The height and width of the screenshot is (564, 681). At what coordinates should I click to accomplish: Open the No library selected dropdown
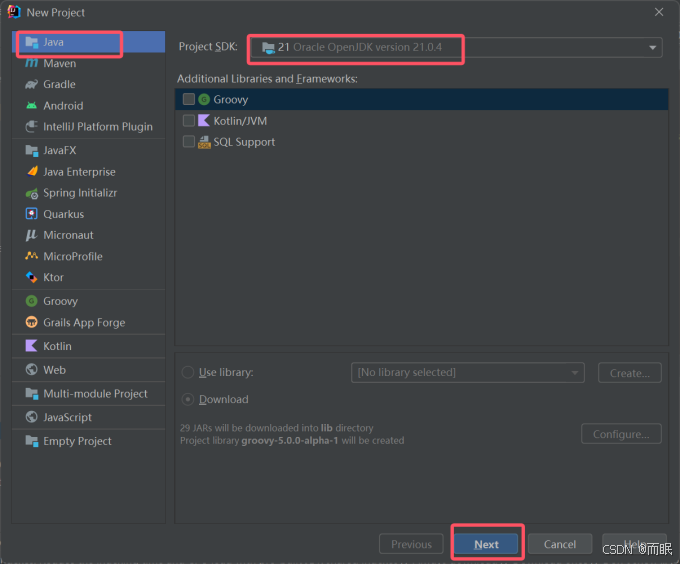(468, 373)
